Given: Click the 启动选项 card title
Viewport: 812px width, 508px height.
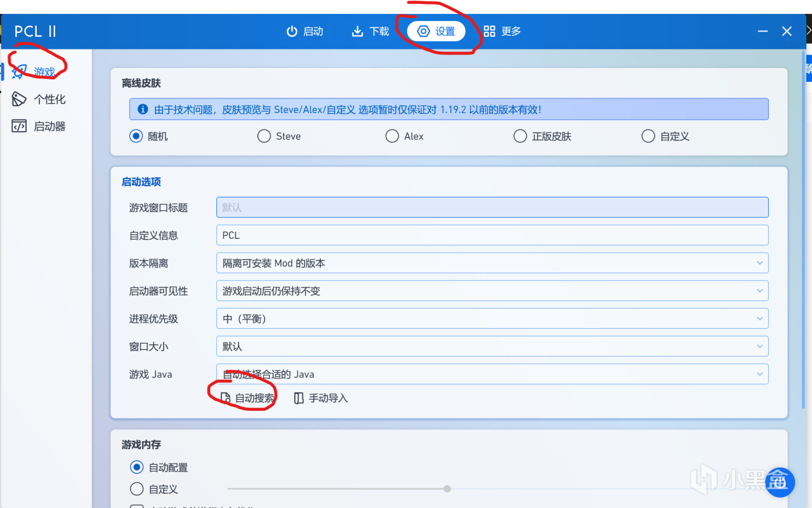Looking at the screenshot, I should point(141,182).
